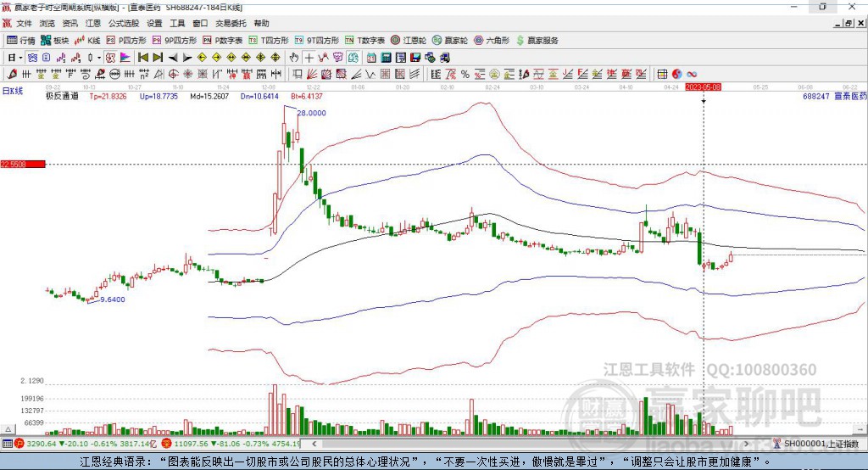
Task: Select the percent % line tool
Action: (465, 75)
